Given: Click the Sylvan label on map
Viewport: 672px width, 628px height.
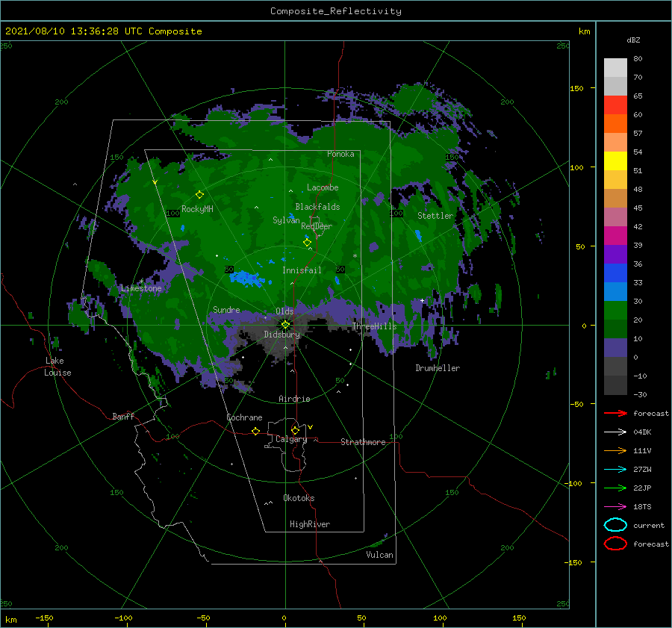Looking at the screenshot, I should [x=286, y=220].
